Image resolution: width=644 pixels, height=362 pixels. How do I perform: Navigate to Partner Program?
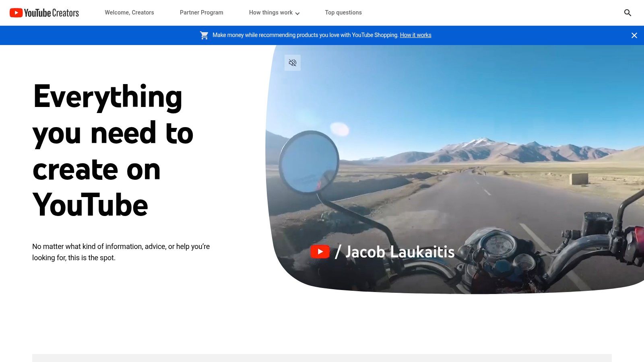click(201, 12)
